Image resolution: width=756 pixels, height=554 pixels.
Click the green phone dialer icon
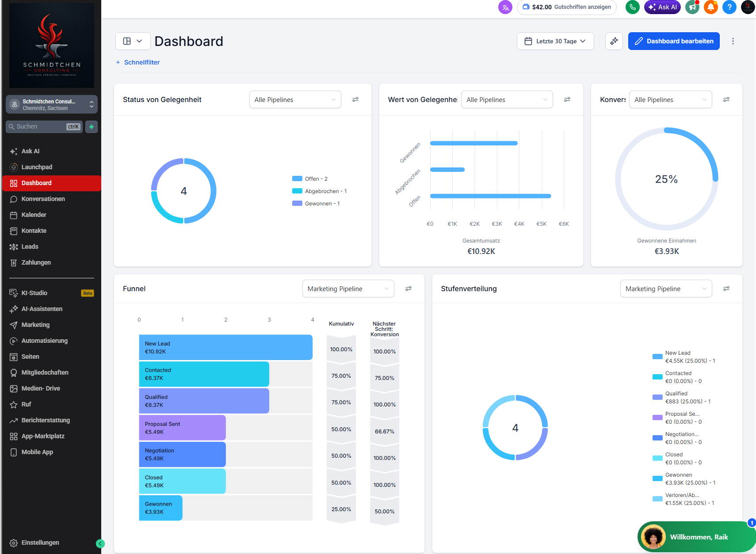tap(633, 7)
